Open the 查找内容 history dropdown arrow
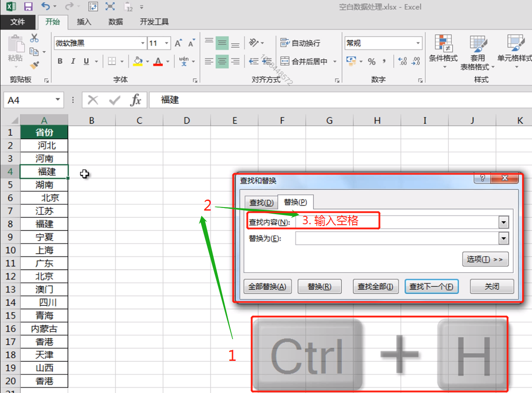The height and width of the screenshot is (393, 532). (504, 222)
